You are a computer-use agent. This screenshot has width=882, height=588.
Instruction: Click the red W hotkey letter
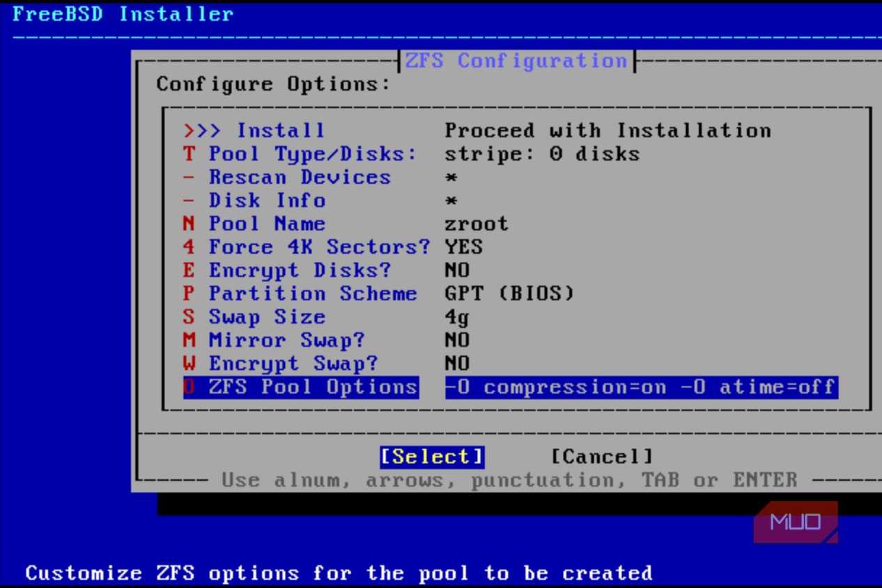coord(189,364)
